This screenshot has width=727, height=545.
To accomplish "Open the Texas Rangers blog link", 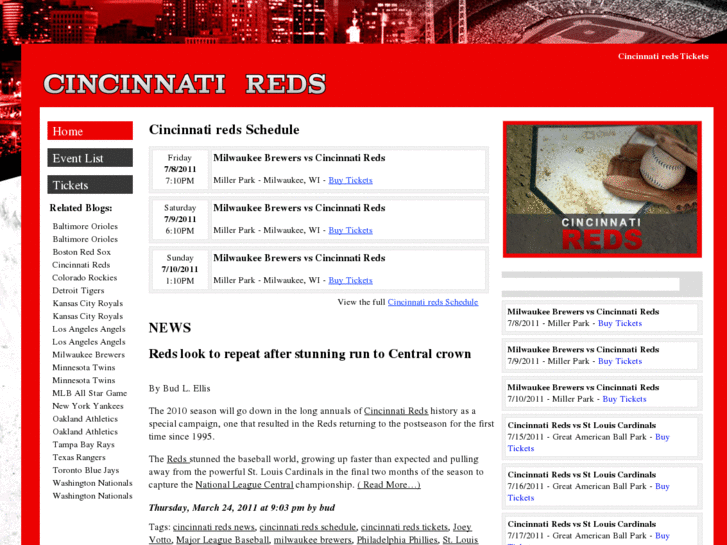I will [79, 457].
